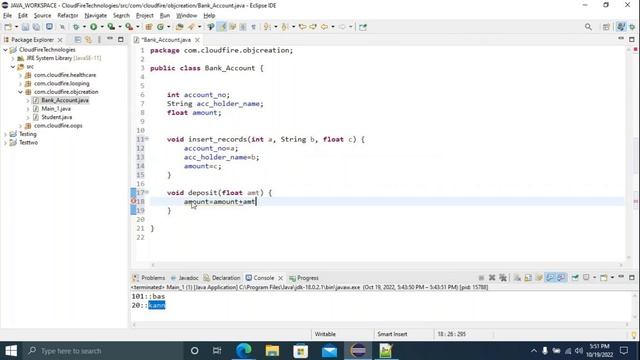The image size is (640, 360).
Task: Switch to the Progress tab
Action: 304,278
